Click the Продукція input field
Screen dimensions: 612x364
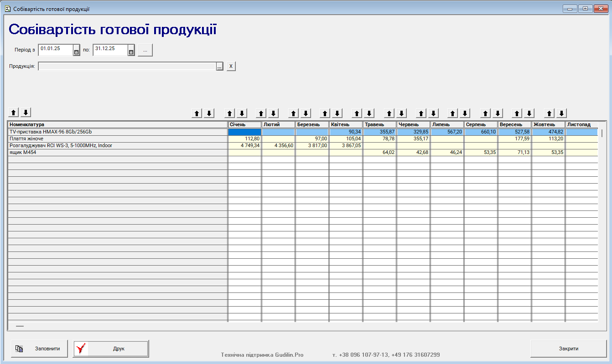point(127,67)
